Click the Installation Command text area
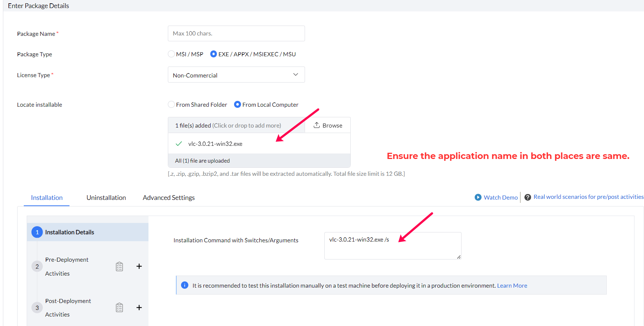644x326 pixels. [392, 246]
